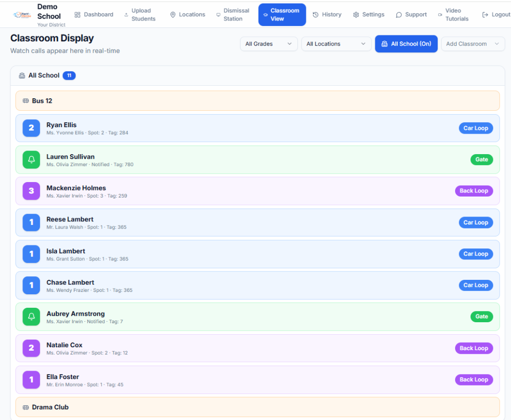Open the All Locations dropdown
Viewport: 511px width, 420px height.
[x=336, y=44]
